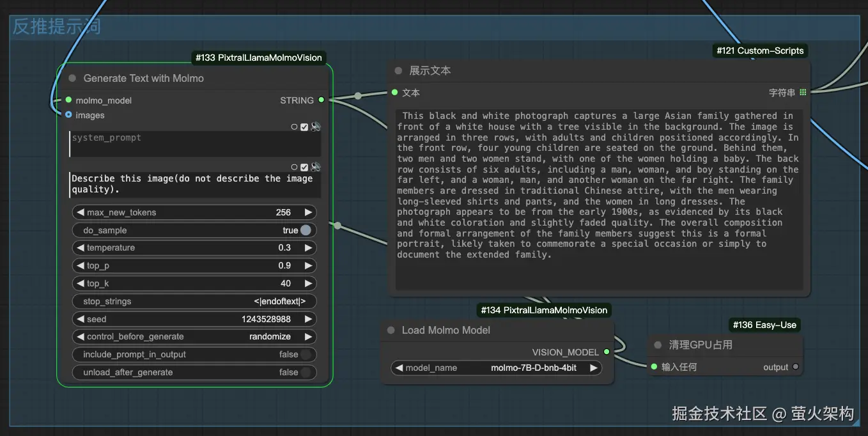Select next control_before_generate option
The height and width of the screenshot is (436, 868).
[308, 336]
